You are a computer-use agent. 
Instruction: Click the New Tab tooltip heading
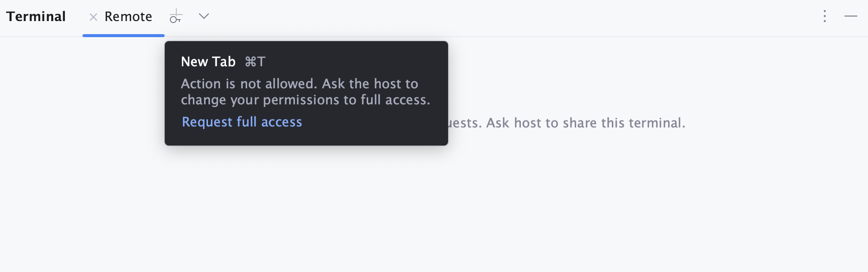[208, 62]
